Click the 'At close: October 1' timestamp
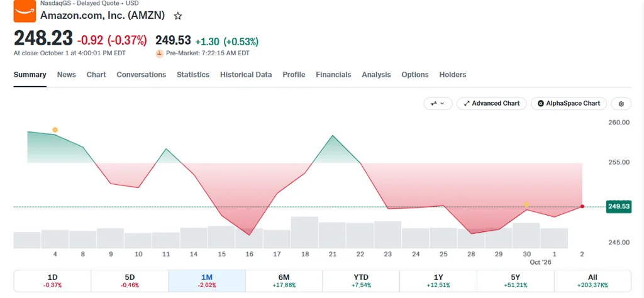The height and width of the screenshot is (298, 644). point(69,53)
